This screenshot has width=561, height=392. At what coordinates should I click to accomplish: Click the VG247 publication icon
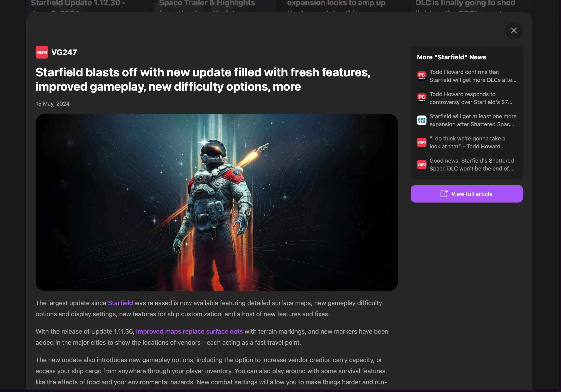(42, 52)
